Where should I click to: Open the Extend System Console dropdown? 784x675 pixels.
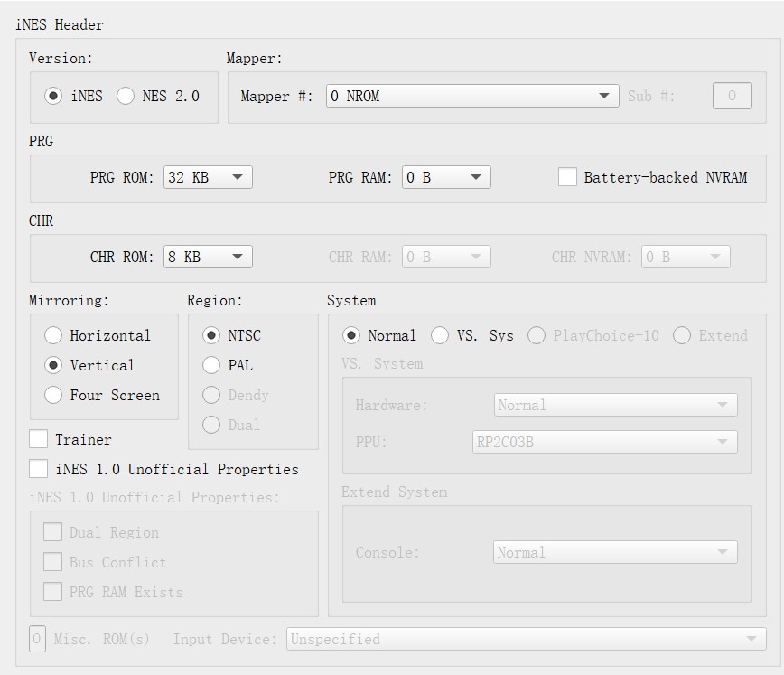pos(615,552)
